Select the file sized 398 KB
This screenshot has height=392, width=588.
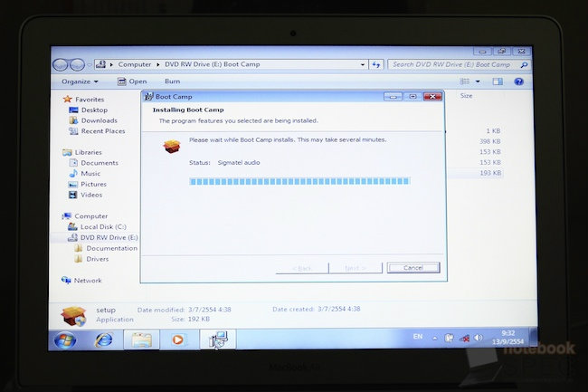[489, 141]
